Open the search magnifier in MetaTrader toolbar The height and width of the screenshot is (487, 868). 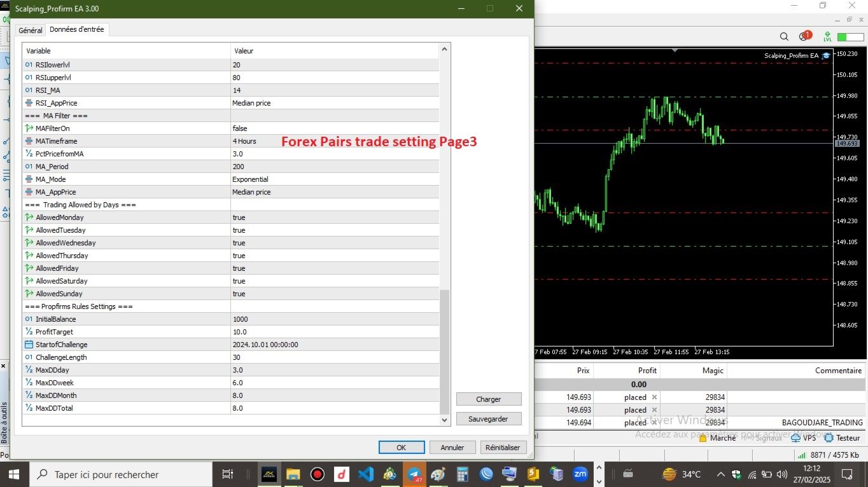[x=784, y=37]
